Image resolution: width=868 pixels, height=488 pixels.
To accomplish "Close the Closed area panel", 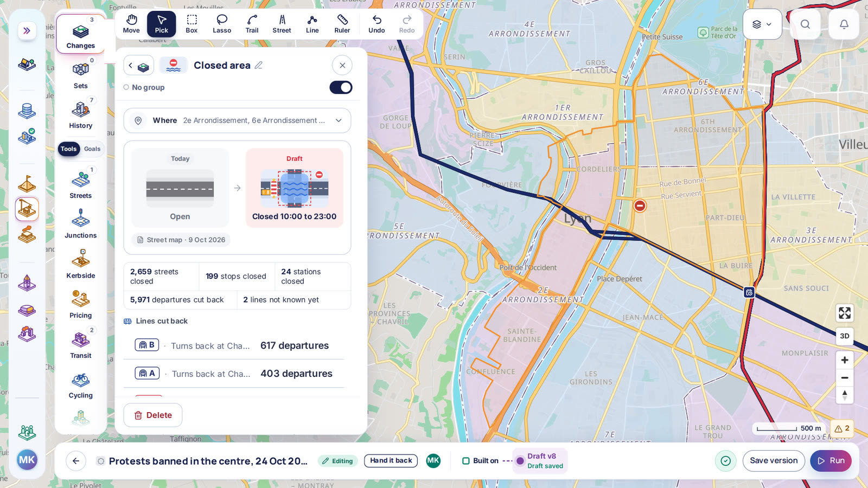I will click(x=342, y=66).
